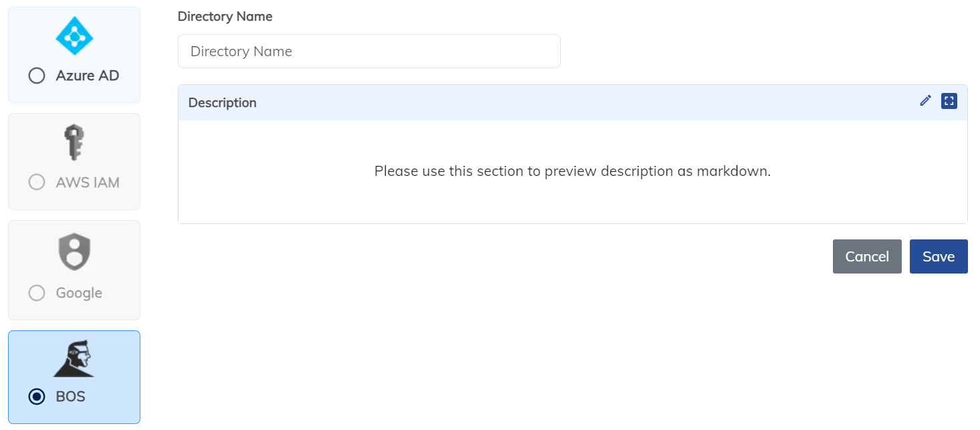Click the markdown preview placeholder text
Viewport: 980px width, 430px height.
click(x=573, y=171)
